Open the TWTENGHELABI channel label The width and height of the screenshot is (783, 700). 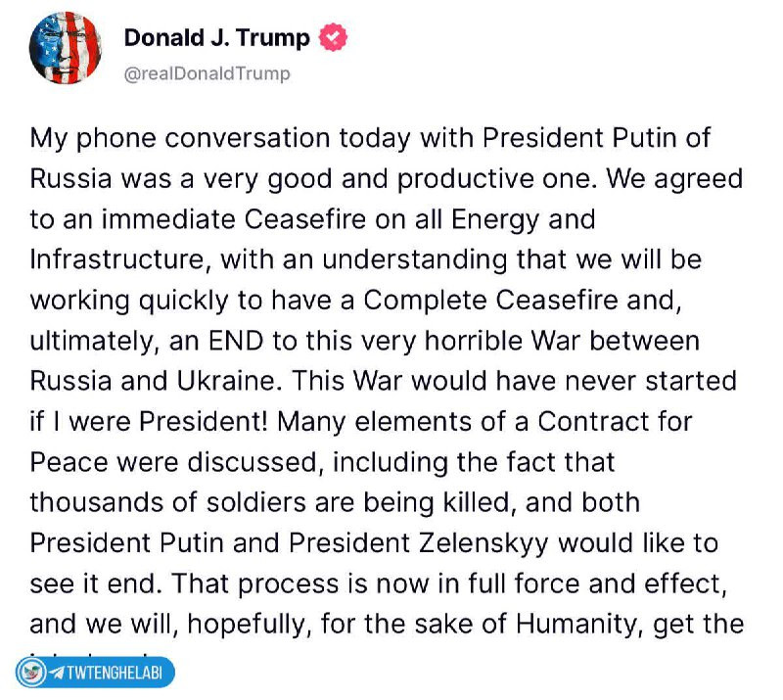point(115,673)
